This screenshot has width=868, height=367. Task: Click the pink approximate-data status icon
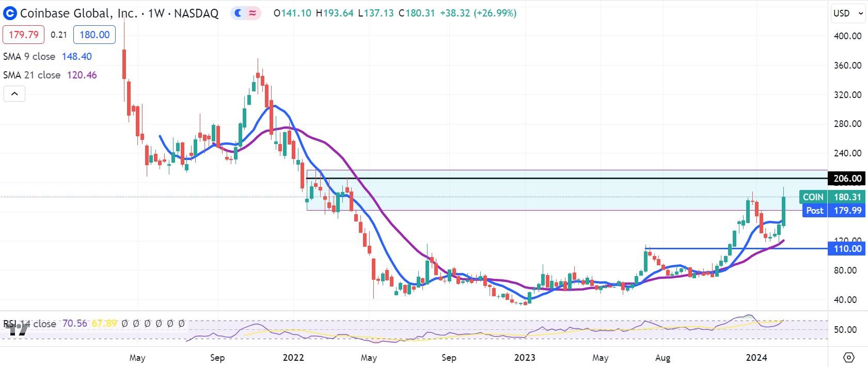[252, 13]
